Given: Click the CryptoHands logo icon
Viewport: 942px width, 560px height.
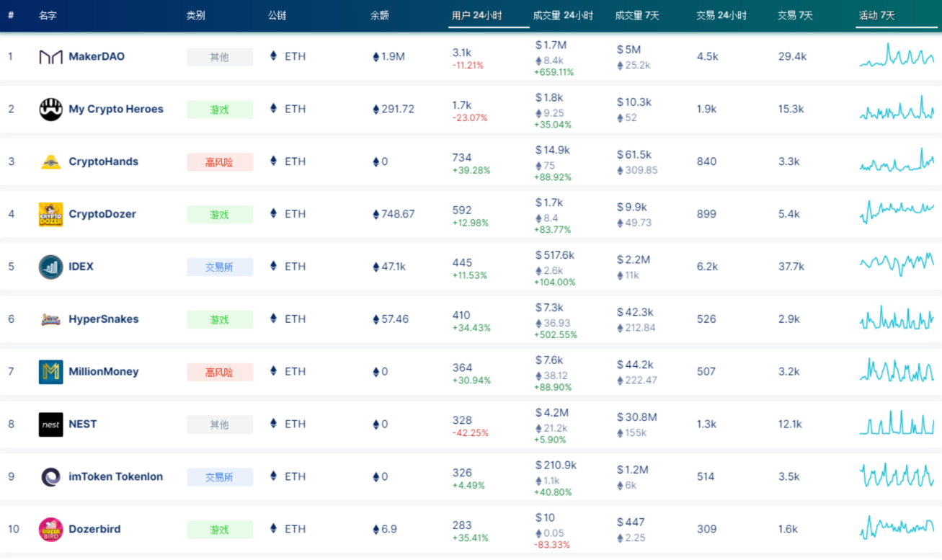Looking at the screenshot, I should point(50,162).
